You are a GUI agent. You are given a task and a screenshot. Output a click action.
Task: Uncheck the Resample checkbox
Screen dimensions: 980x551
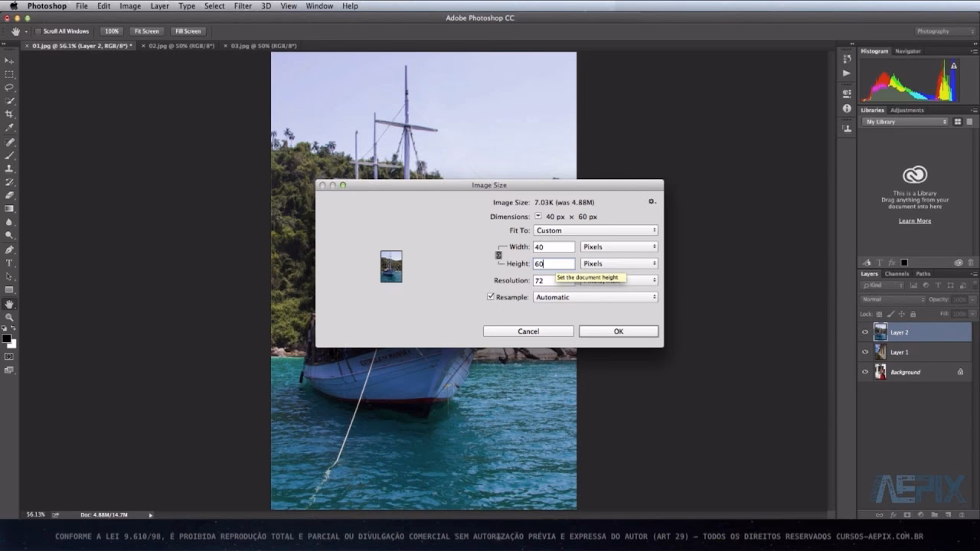point(491,297)
